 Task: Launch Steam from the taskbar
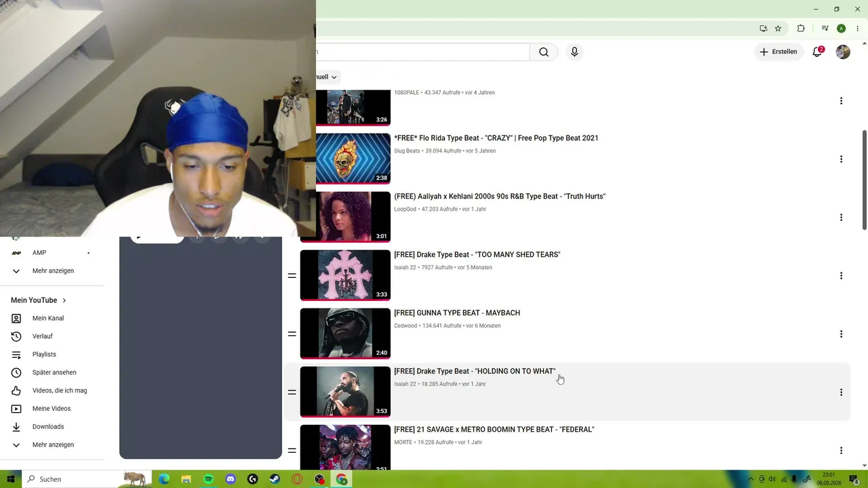click(x=275, y=479)
